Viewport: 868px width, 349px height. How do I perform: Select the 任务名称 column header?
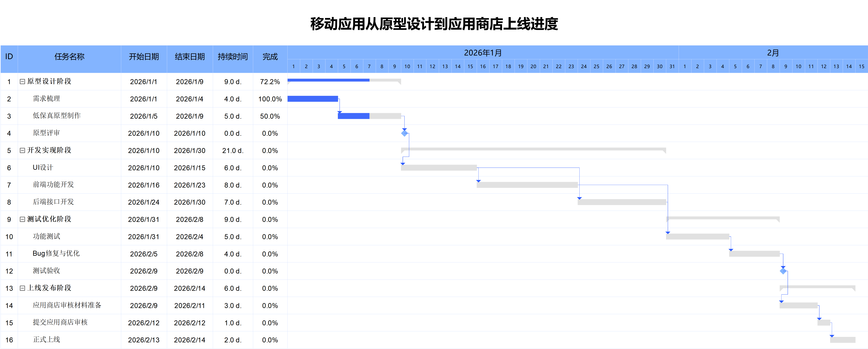click(69, 57)
